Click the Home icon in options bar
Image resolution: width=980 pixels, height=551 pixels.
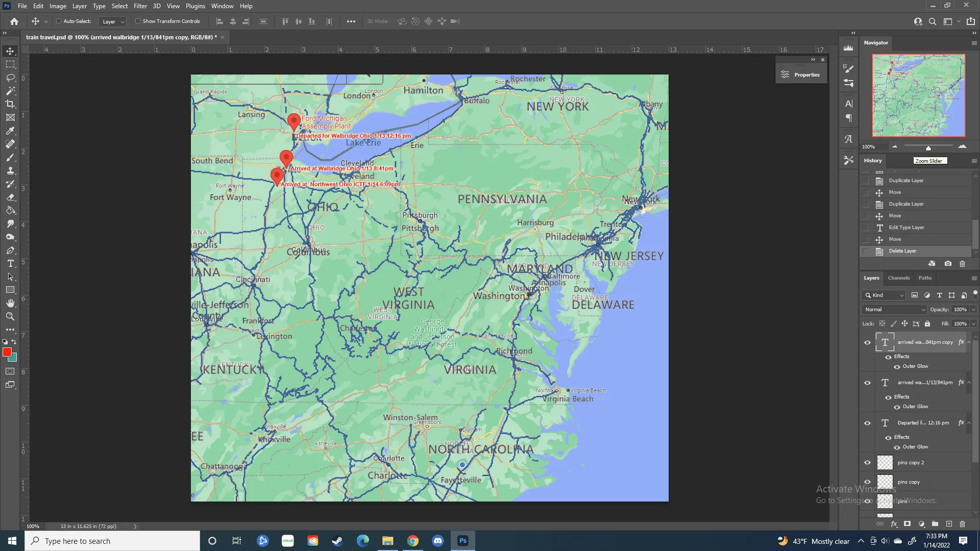[x=14, y=21]
